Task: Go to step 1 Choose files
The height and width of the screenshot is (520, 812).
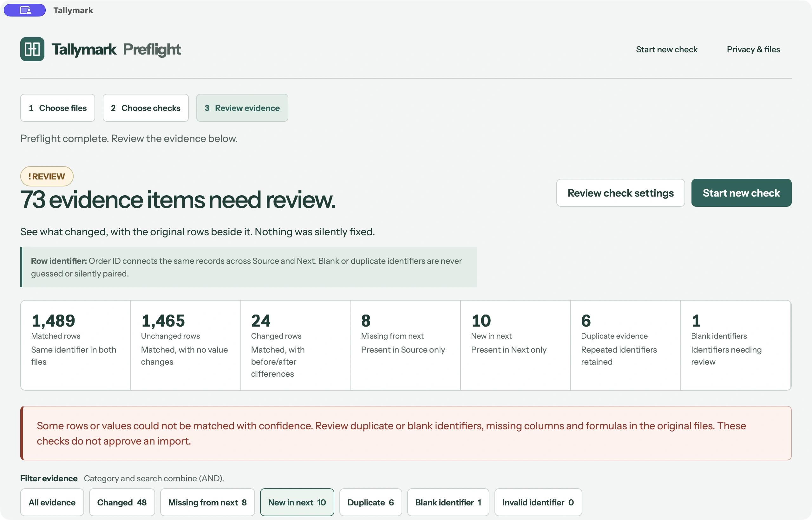Action: 58,108
